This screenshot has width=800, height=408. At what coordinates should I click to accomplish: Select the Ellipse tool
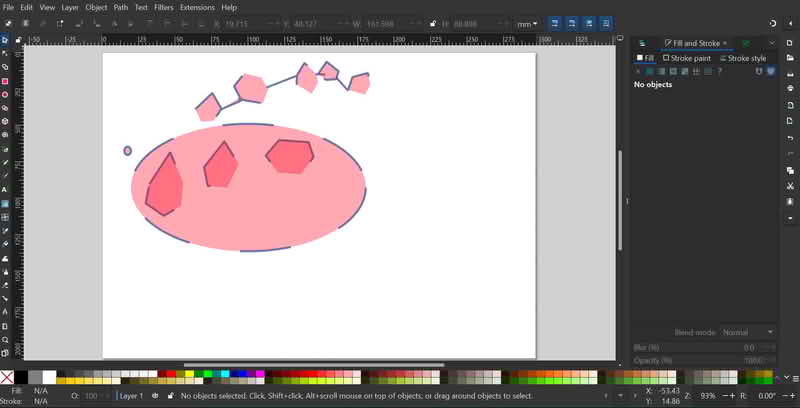coord(5,95)
